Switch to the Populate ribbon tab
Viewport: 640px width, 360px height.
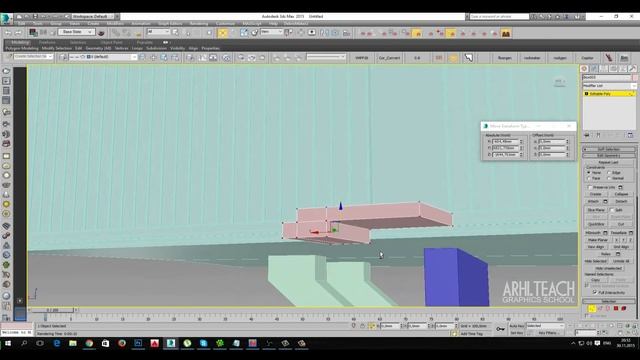tap(144, 42)
